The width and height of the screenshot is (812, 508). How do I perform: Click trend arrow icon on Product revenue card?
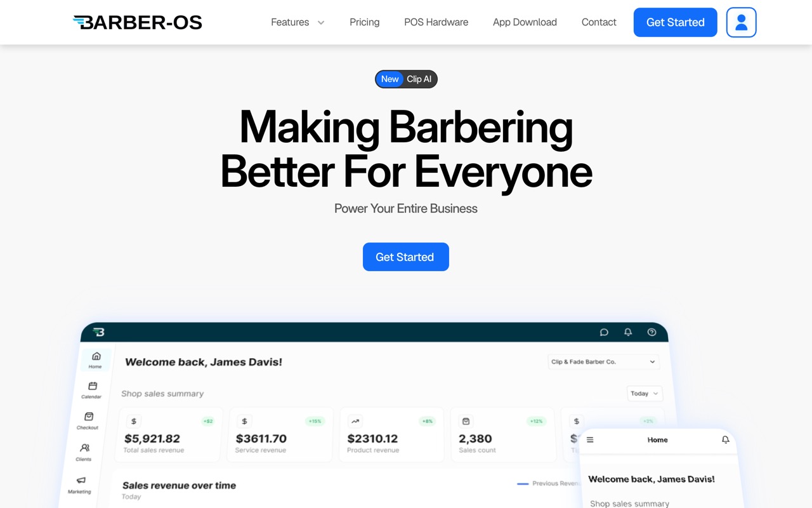(355, 421)
